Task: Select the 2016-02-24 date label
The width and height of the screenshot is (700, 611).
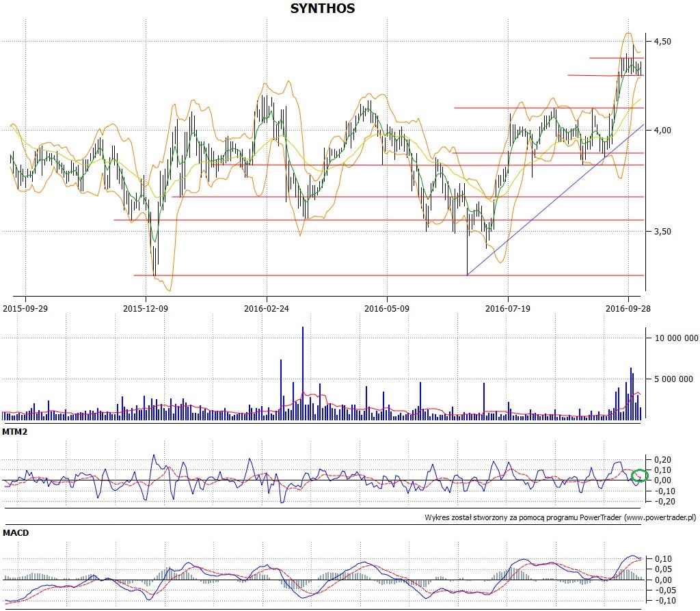Action: click(x=267, y=308)
